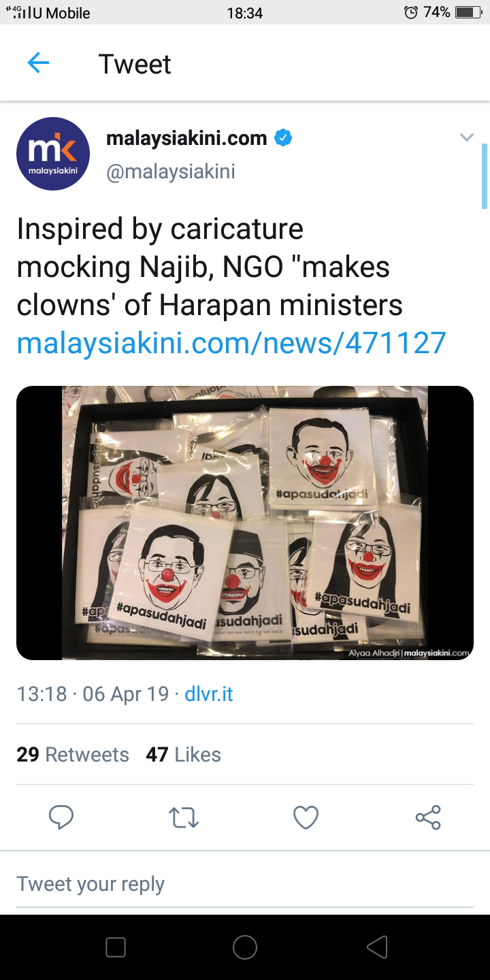
Task: Tap the tweet timestamp 13:18 · 06 Apr 19
Action: (x=93, y=694)
